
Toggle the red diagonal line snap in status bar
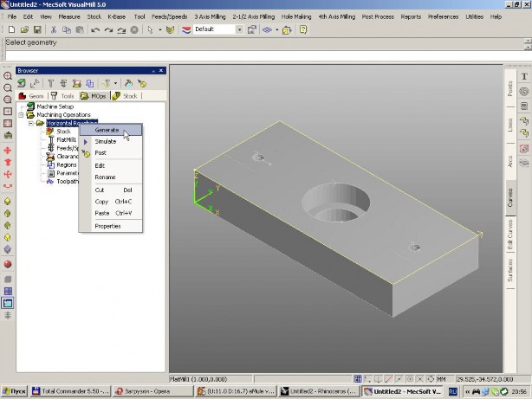coord(389,379)
